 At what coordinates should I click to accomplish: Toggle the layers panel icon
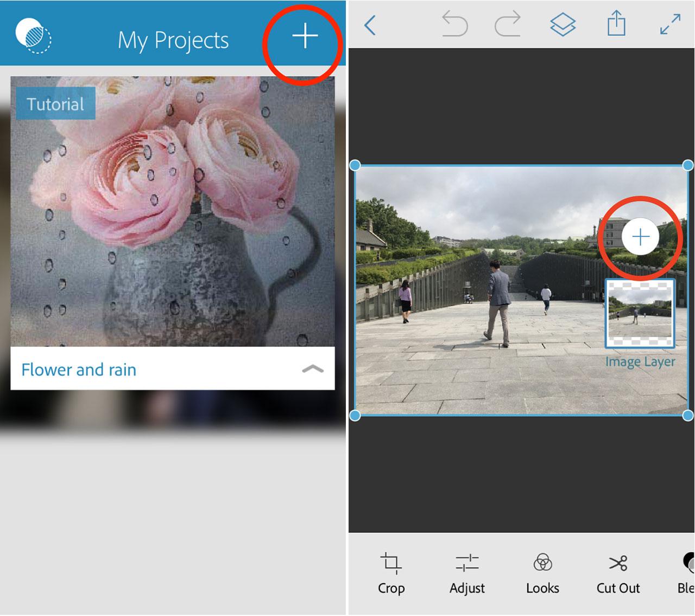[x=563, y=25]
